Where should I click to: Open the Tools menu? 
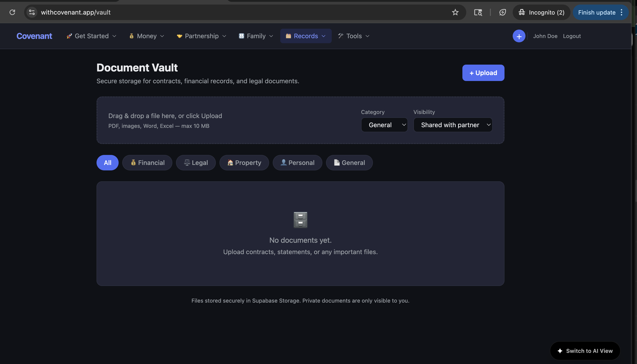[353, 36]
